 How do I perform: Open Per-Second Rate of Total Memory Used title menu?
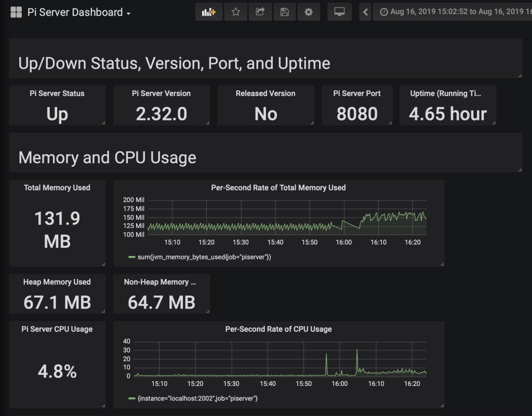click(x=278, y=187)
